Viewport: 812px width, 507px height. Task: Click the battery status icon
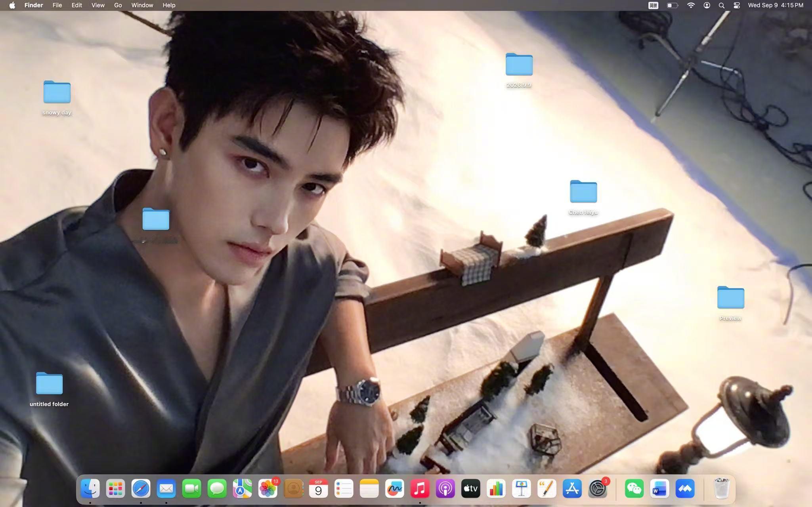[672, 5]
